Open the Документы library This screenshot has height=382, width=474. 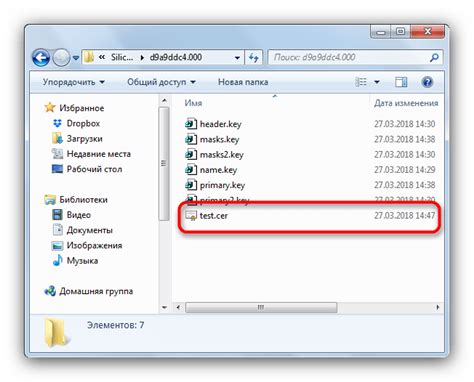click(x=90, y=230)
